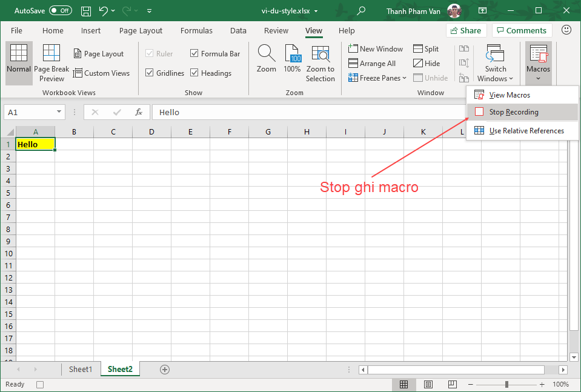Image resolution: width=581 pixels, height=392 pixels.
Task: Click 100% zoom level in status bar
Action: (560, 385)
